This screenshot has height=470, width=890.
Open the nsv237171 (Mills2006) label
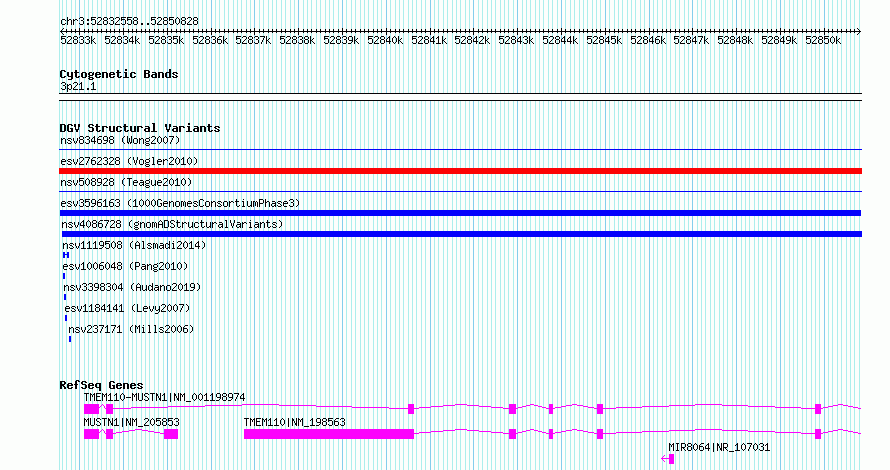tap(131, 329)
